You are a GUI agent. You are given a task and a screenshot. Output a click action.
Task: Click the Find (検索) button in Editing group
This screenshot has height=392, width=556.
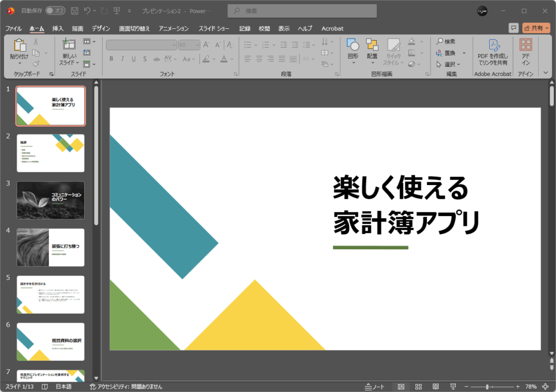pyautogui.click(x=446, y=41)
